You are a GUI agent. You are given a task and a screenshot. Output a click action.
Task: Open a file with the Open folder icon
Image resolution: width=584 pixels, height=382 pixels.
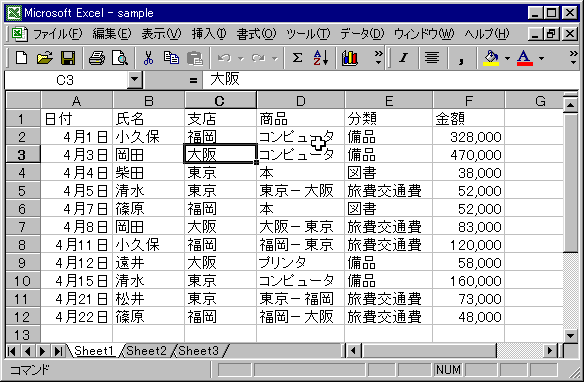pos(44,58)
